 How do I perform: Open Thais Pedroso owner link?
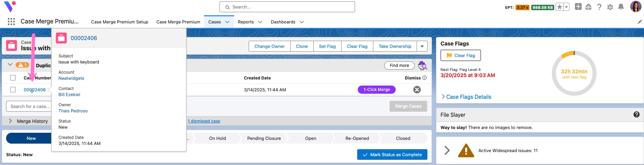(73, 111)
